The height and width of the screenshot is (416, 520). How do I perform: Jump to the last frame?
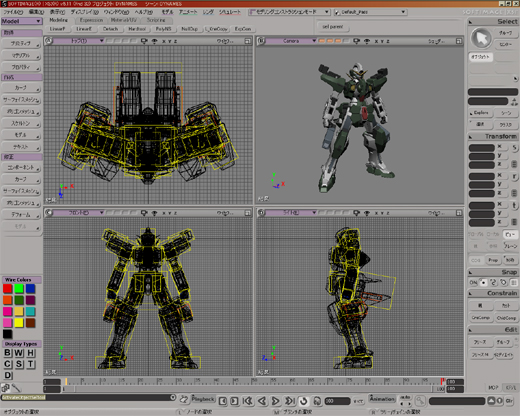(x=289, y=401)
